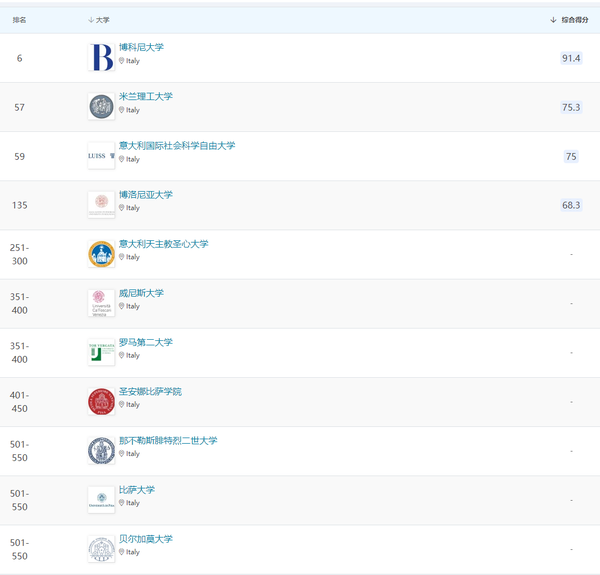Click the 博科尼大学 logo thumbnail
600x575 pixels.
101,57
